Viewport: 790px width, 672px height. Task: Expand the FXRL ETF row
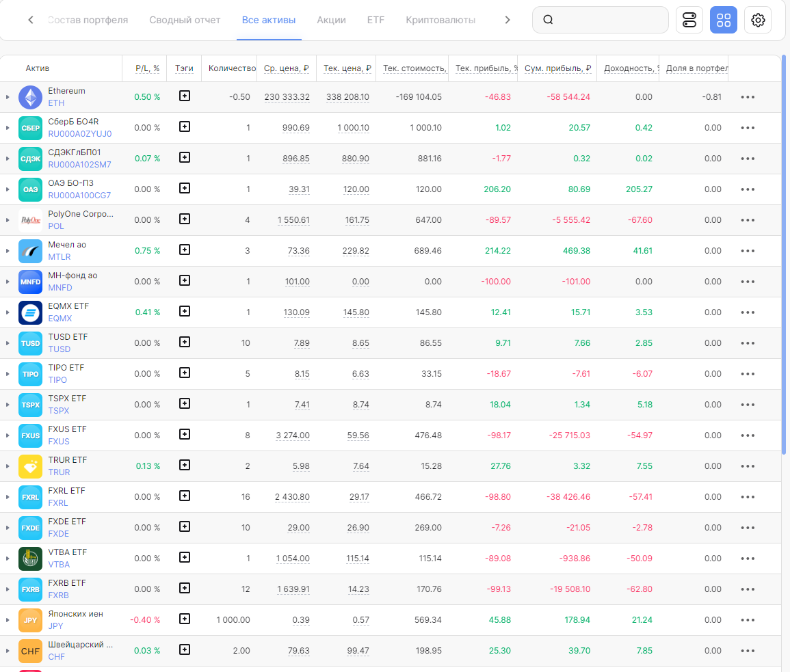(8, 497)
